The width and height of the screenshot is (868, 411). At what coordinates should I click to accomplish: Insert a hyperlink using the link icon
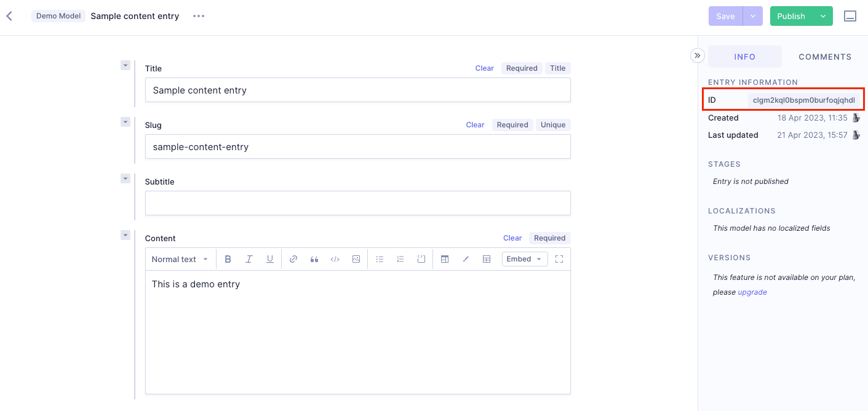click(293, 258)
